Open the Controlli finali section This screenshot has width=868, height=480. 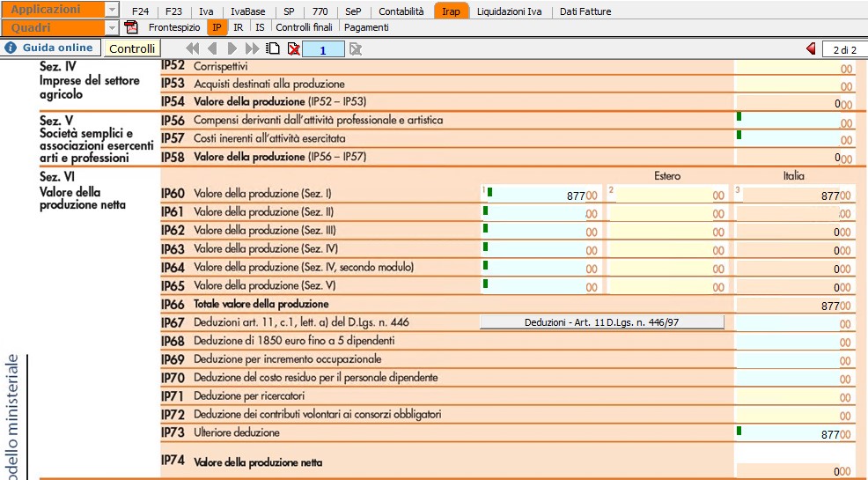click(x=305, y=27)
